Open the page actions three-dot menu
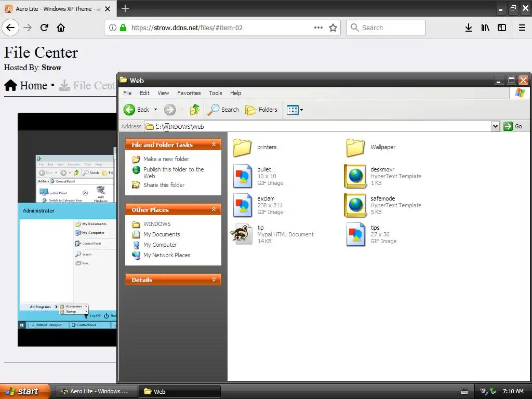Screen dimensions: 532x399 318,28
